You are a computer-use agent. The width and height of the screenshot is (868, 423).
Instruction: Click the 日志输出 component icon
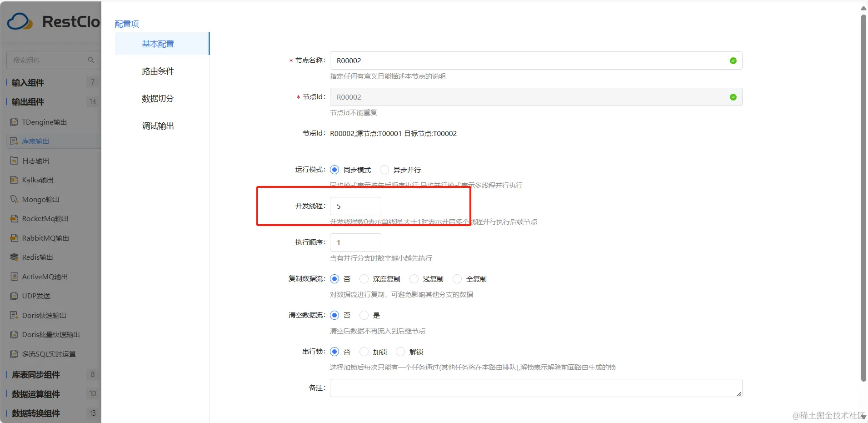coord(14,161)
